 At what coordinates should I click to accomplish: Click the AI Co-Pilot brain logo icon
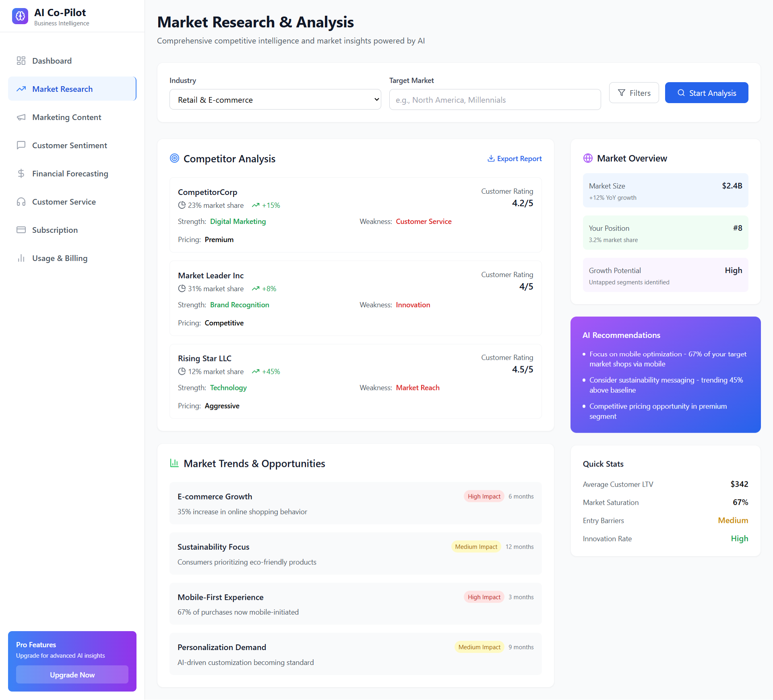(20, 17)
